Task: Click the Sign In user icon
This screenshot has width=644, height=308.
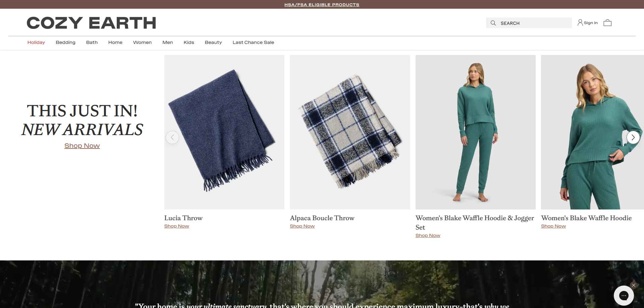Action: pyautogui.click(x=580, y=23)
